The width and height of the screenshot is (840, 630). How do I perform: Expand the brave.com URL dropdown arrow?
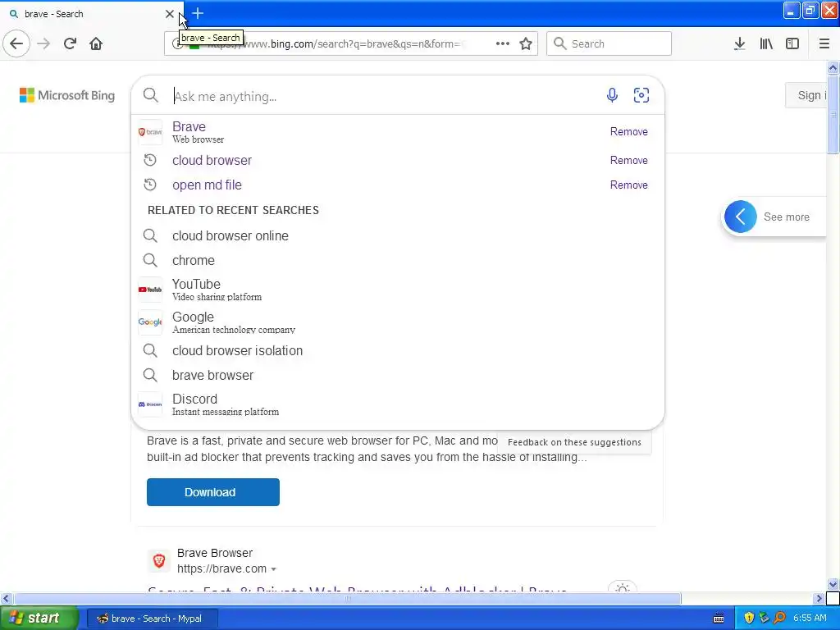pos(274,569)
